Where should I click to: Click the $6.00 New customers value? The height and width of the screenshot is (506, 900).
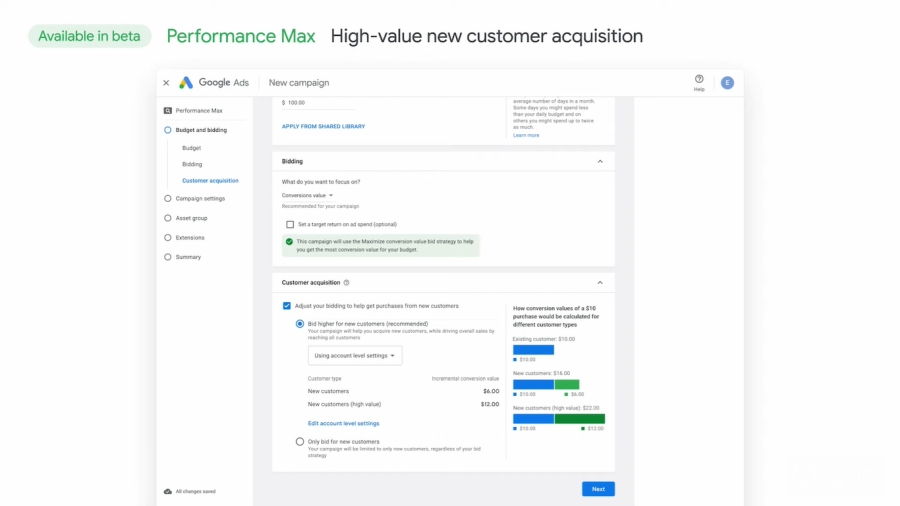pos(491,391)
